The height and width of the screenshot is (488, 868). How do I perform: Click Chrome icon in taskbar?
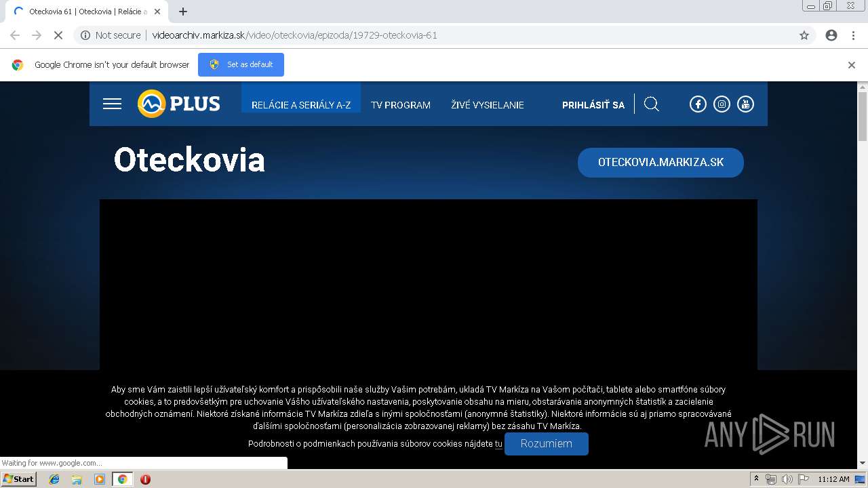coord(122,479)
